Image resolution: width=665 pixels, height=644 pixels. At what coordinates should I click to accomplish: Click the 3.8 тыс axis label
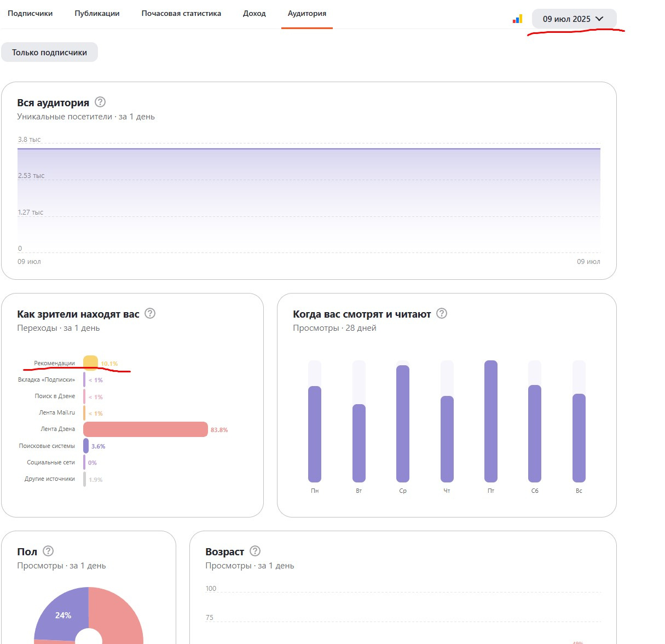click(30, 140)
